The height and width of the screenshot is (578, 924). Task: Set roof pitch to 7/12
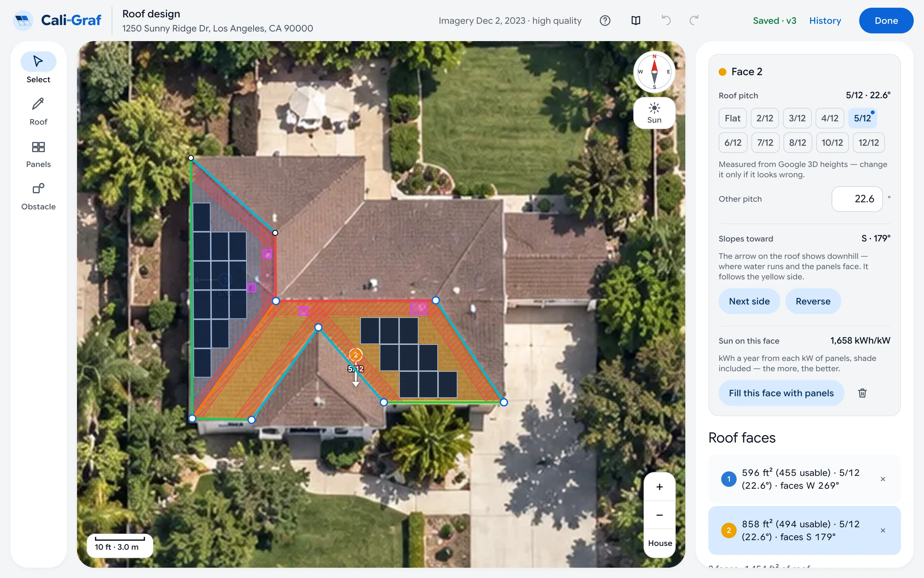765,143
